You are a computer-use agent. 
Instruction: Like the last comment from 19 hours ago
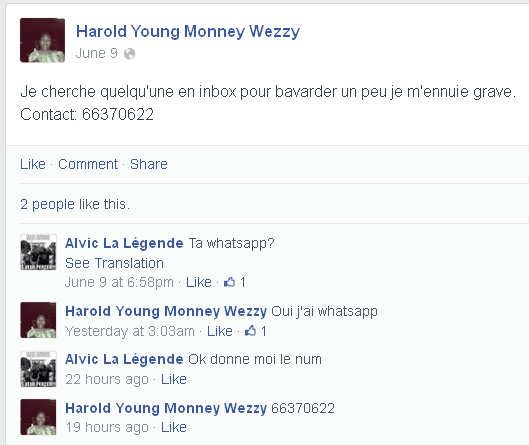(x=174, y=427)
